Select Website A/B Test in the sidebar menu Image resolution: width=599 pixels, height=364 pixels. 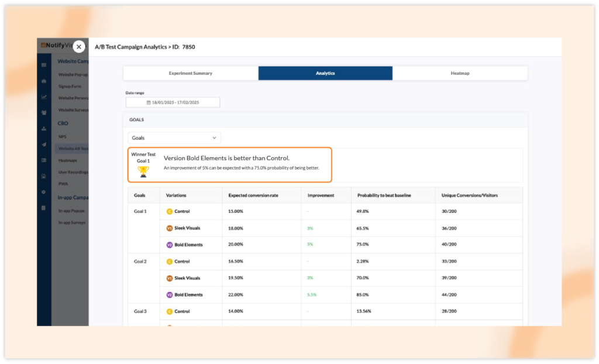(x=73, y=148)
